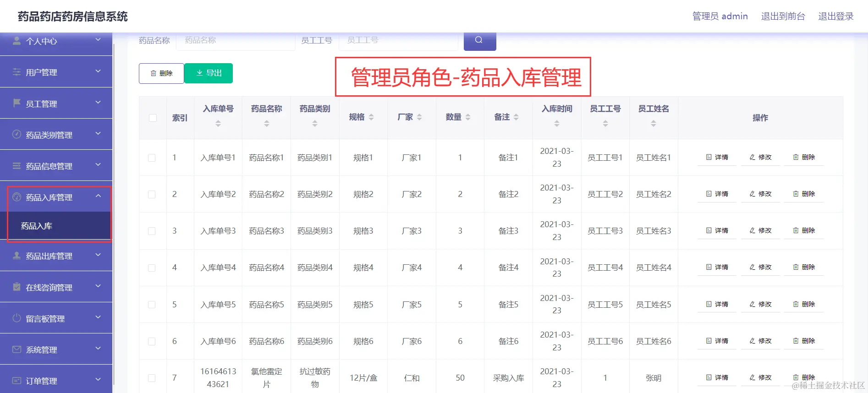
Task: Open 详情 for row 入库单号1
Action: (x=717, y=157)
